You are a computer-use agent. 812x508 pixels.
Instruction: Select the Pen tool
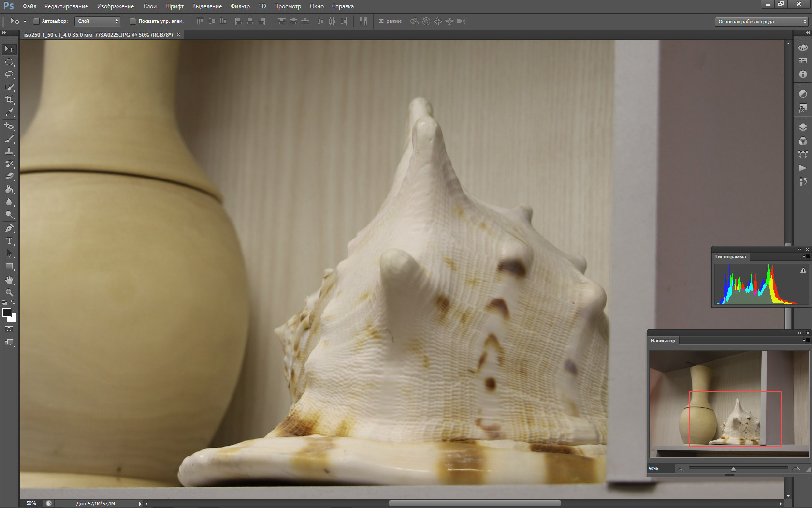pyautogui.click(x=9, y=228)
